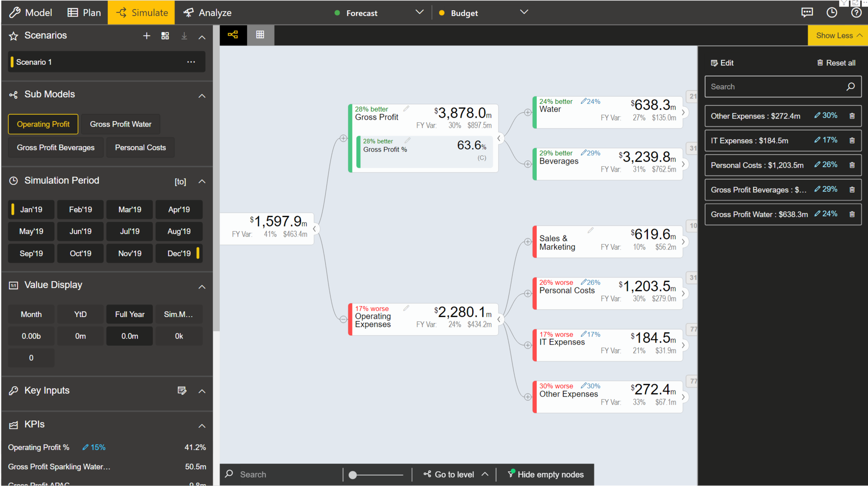Open the comments chat icon

[x=807, y=13]
